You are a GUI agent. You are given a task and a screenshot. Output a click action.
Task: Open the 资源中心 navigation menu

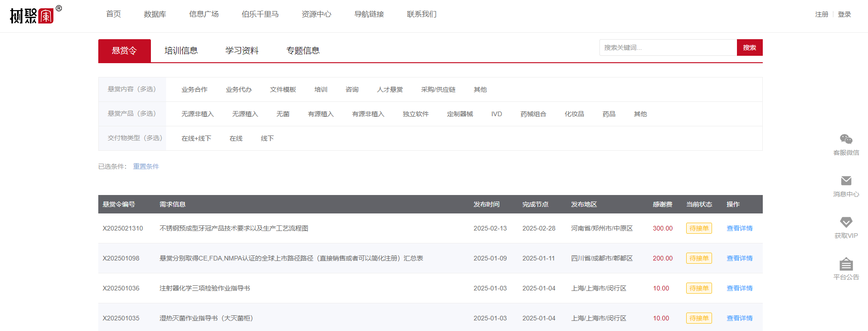point(316,14)
